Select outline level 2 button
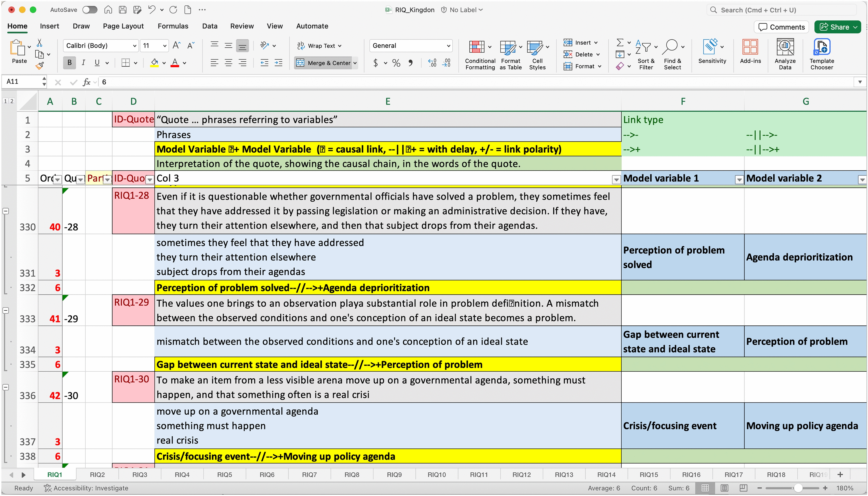Screen dimensions: 868x496 (12, 101)
